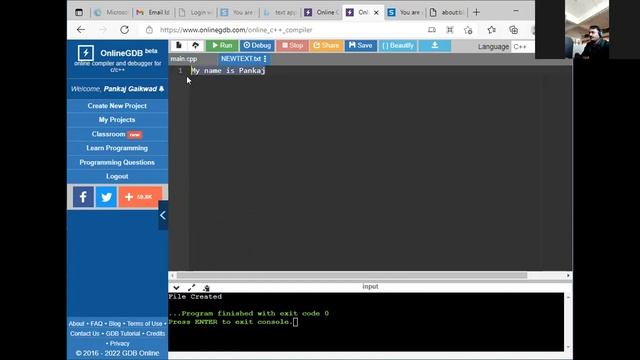Viewport: 640px width, 360px height.
Task: Switch to the Login browser tab
Action: pos(196,12)
